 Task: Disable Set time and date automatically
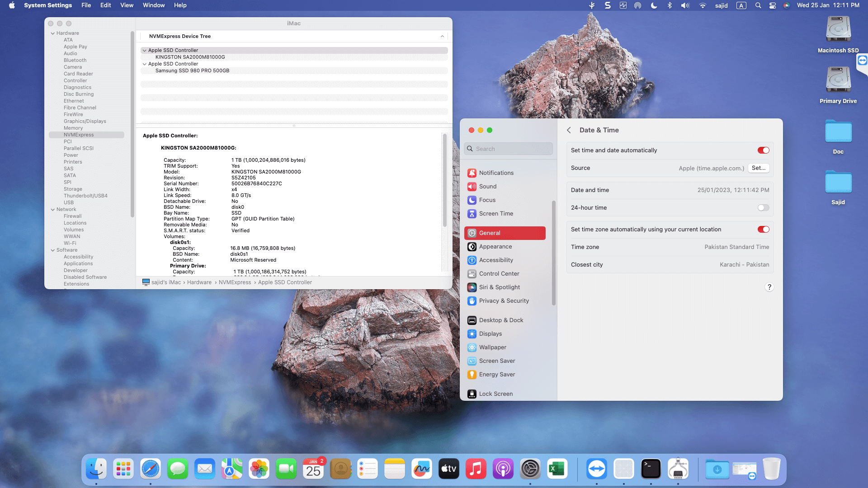click(763, 150)
